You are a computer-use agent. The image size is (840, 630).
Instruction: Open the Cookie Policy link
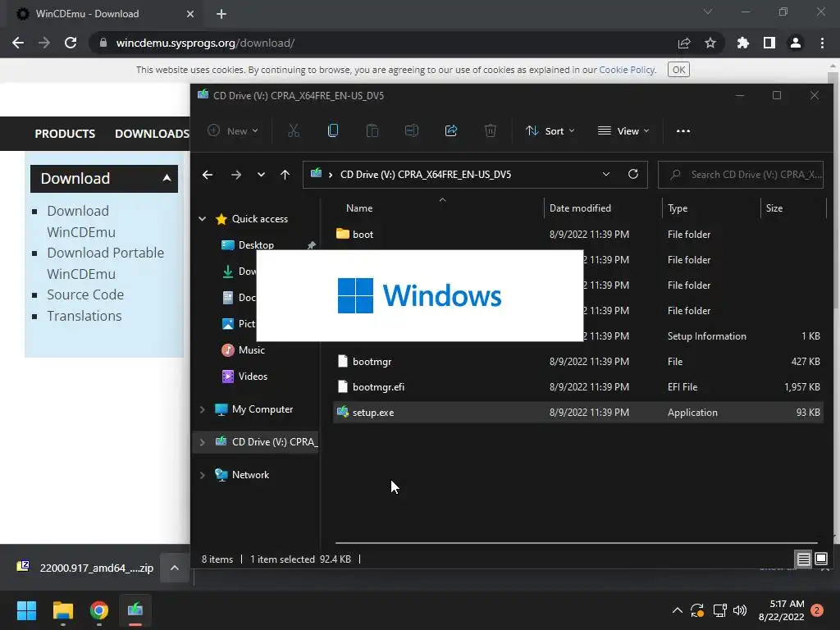click(x=627, y=70)
